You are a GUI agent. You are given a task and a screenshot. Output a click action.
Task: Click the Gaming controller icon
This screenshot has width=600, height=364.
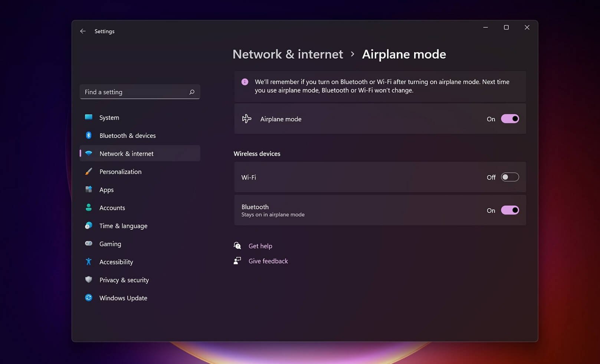pos(89,243)
